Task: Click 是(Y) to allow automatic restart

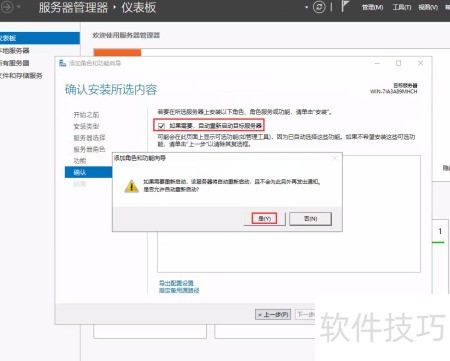Action: 264,219
